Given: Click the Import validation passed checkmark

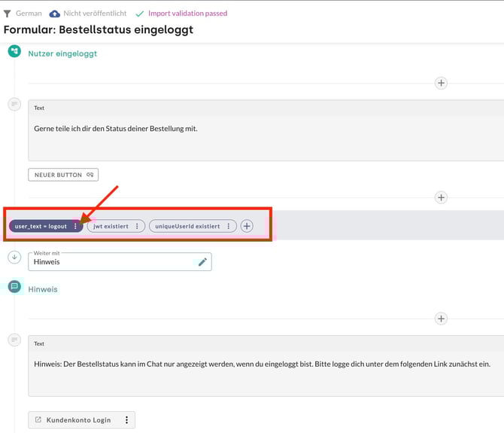Looking at the screenshot, I should tap(140, 14).
